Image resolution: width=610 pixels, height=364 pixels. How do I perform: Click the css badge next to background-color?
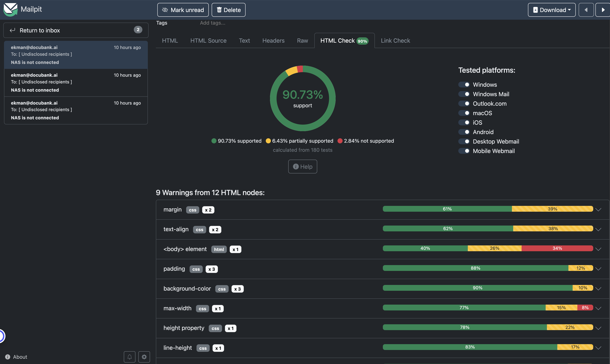[222, 289]
